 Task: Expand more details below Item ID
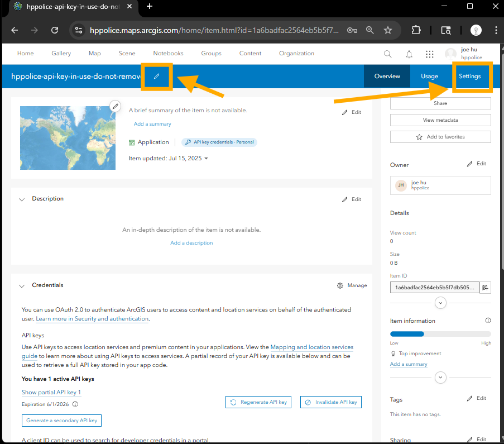pyautogui.click(x=440, y=303)
